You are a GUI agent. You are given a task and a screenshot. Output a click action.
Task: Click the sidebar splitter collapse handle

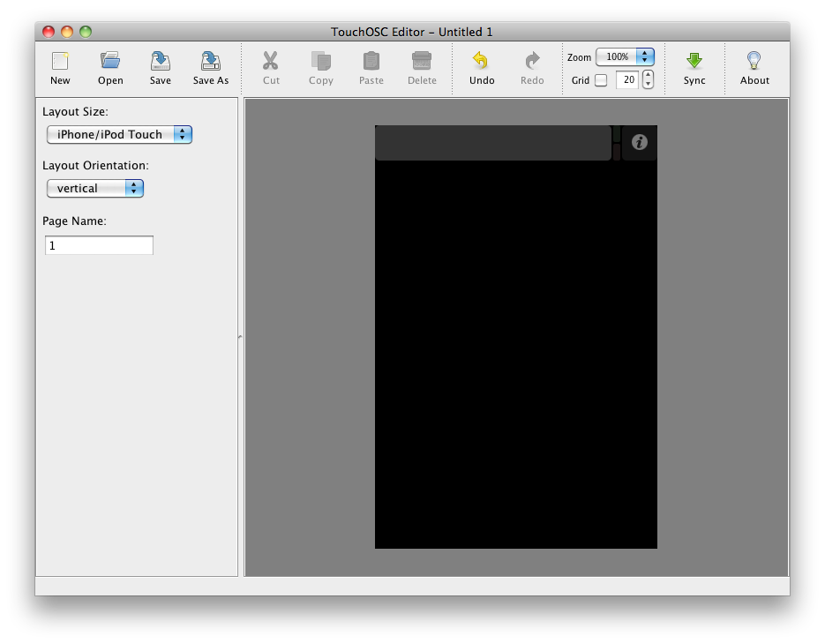click(x=240, y=337)
